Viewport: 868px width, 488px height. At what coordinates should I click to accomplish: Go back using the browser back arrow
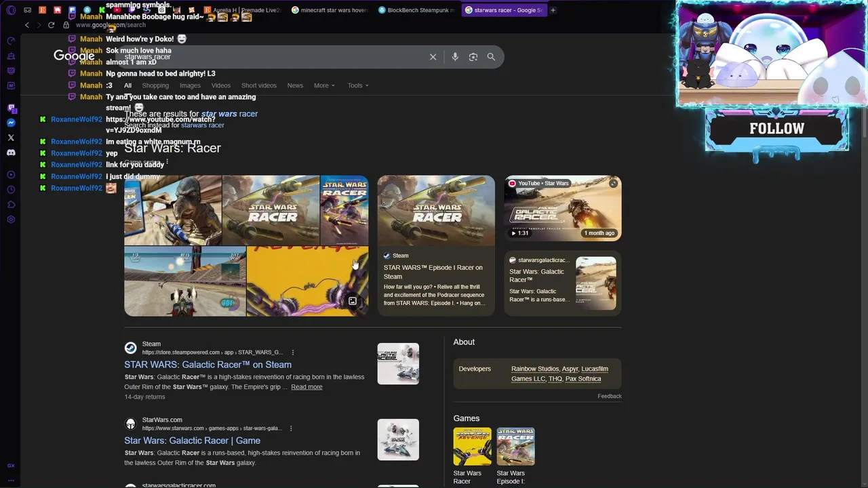[27, 25]
